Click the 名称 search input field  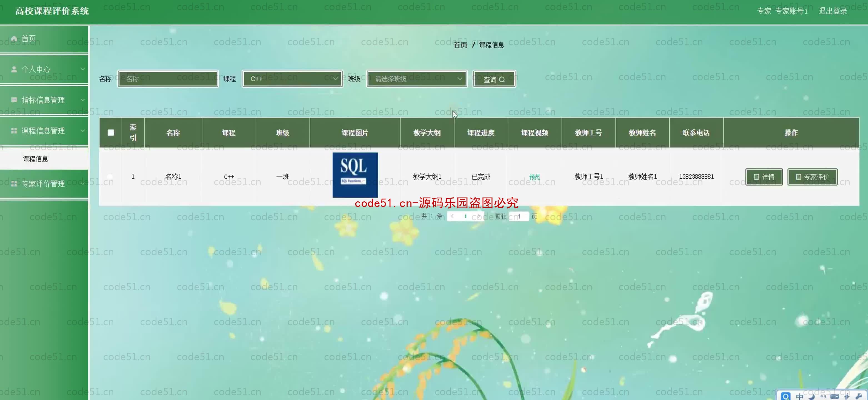[x=168, y=79]
